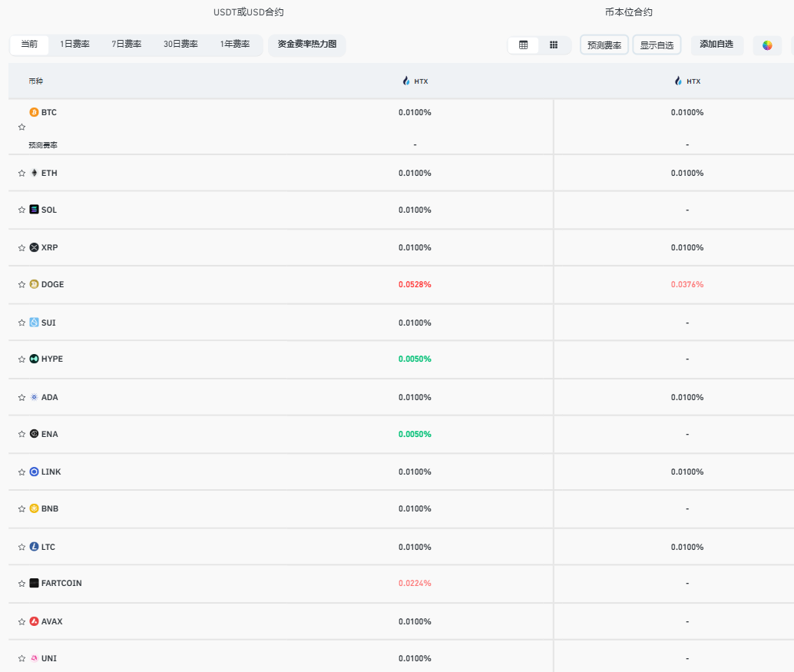Click the LINK coin icon

click(x=34, y=472)
